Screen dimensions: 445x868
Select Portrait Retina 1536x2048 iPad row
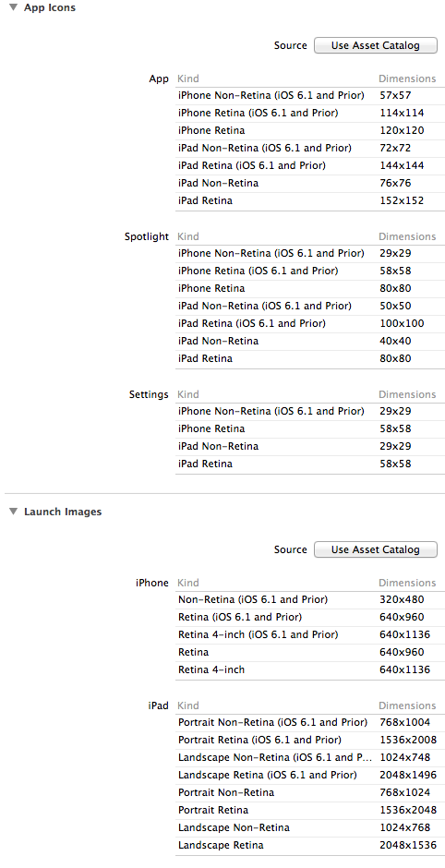[x=310, y=810]
